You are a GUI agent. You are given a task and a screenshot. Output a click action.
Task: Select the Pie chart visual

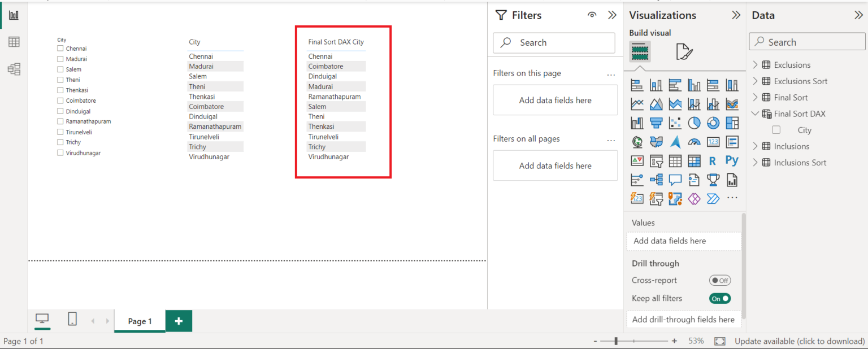(x=694, y=123)
